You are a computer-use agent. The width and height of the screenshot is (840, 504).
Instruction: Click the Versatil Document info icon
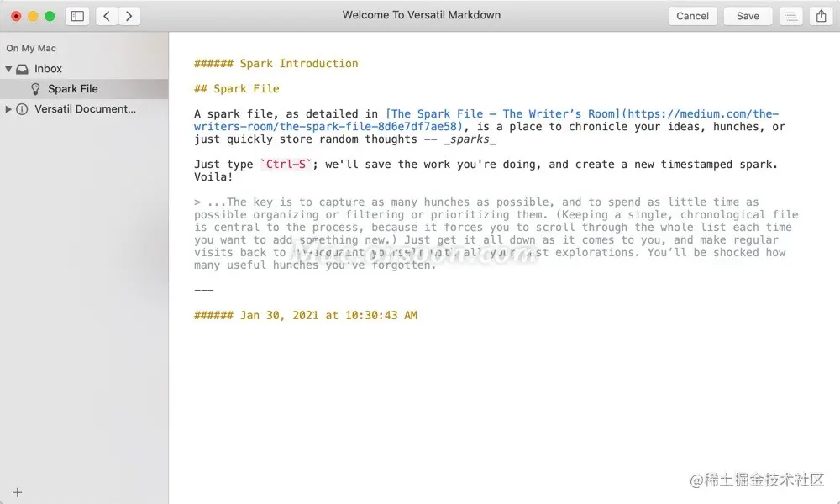[x=22, y=109]
